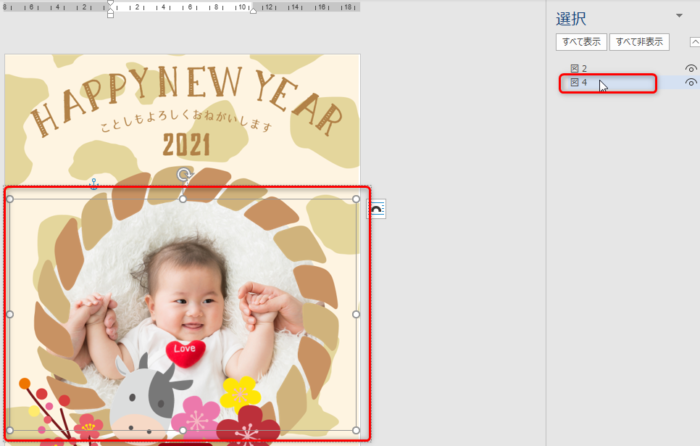700x446 pixels.
Task: Click the picture icon next to item 図 4
Action: (x=574, y=82)
